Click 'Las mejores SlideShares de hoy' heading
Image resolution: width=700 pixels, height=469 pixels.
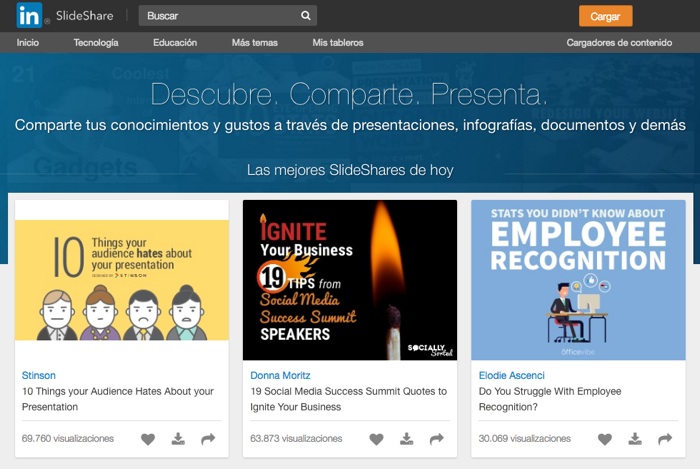350,170
